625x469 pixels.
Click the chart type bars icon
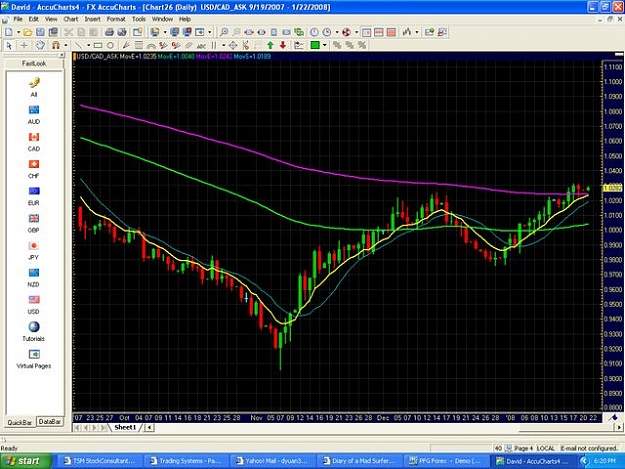407,32
